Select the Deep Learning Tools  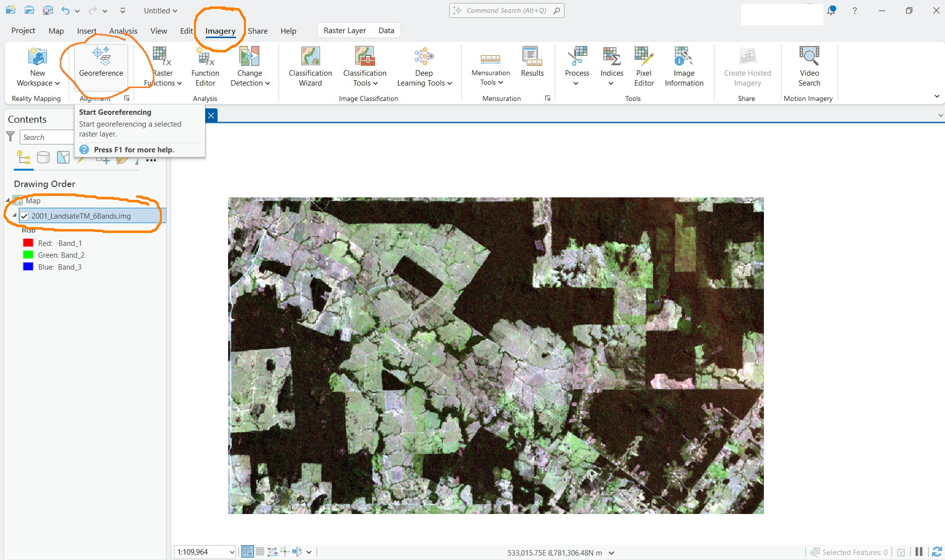pyautogui.click(x=424, y=67)
